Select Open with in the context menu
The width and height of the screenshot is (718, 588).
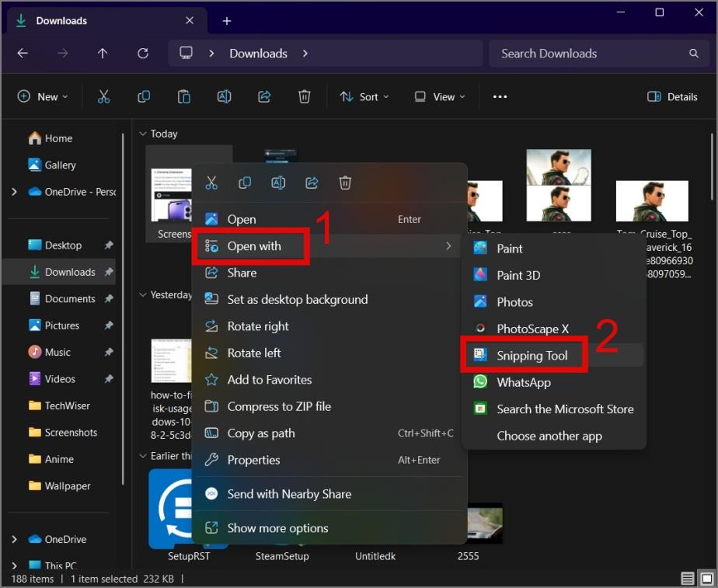tap(326, 246)
